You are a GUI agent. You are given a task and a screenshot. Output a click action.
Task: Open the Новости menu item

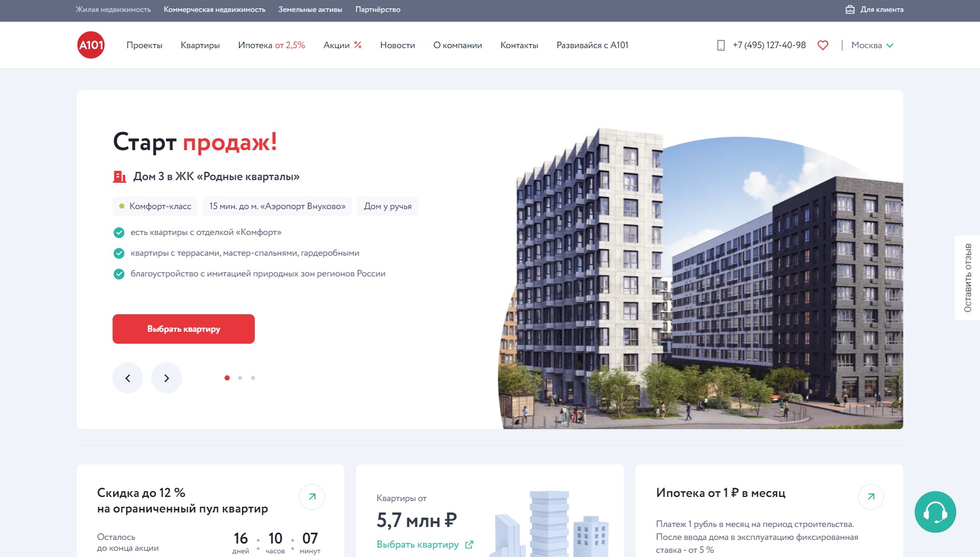(x=397, y=46)
